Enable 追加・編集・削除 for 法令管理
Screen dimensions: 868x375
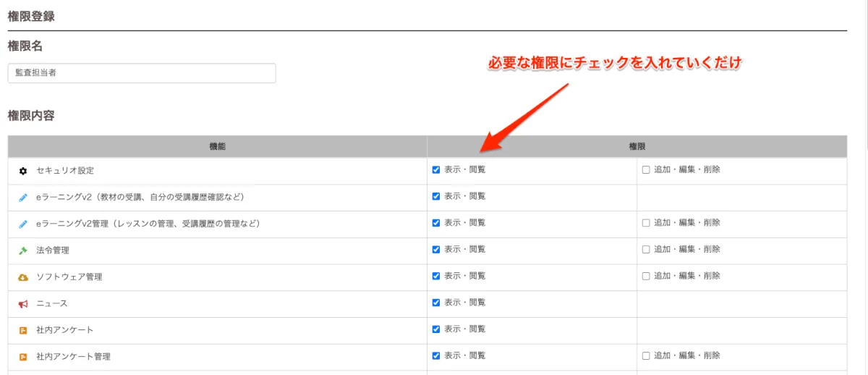pyautogui.click(x=646, y=249)
